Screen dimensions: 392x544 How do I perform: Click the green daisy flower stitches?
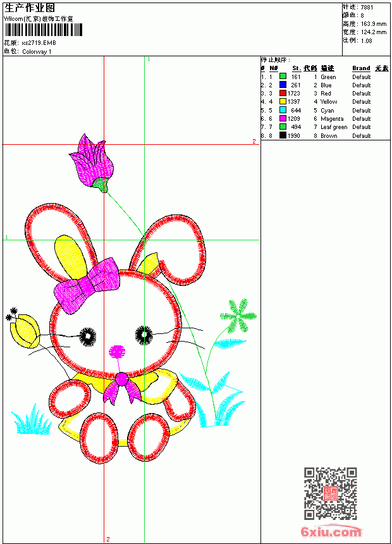(x=238, y=316)
